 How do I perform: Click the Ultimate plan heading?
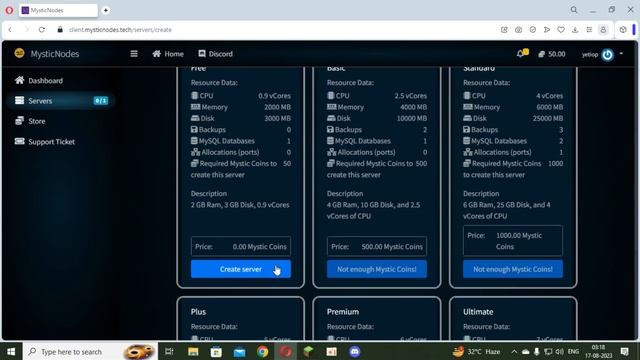pos(478,311)
